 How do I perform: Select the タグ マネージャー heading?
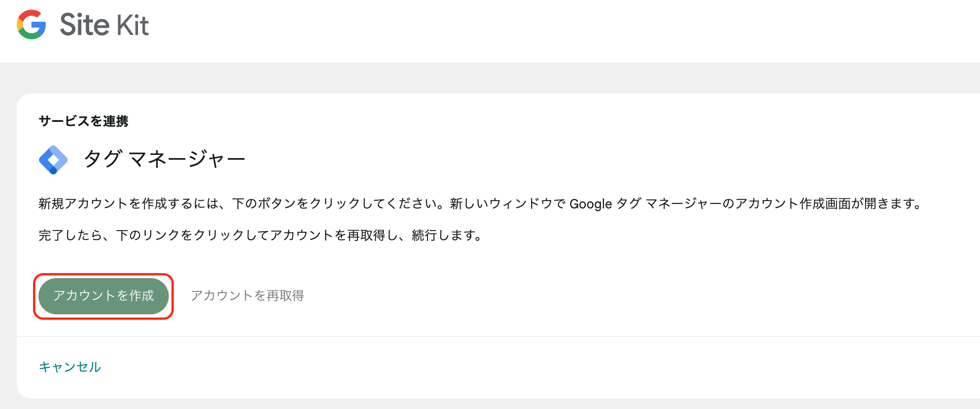coord(165,159)
